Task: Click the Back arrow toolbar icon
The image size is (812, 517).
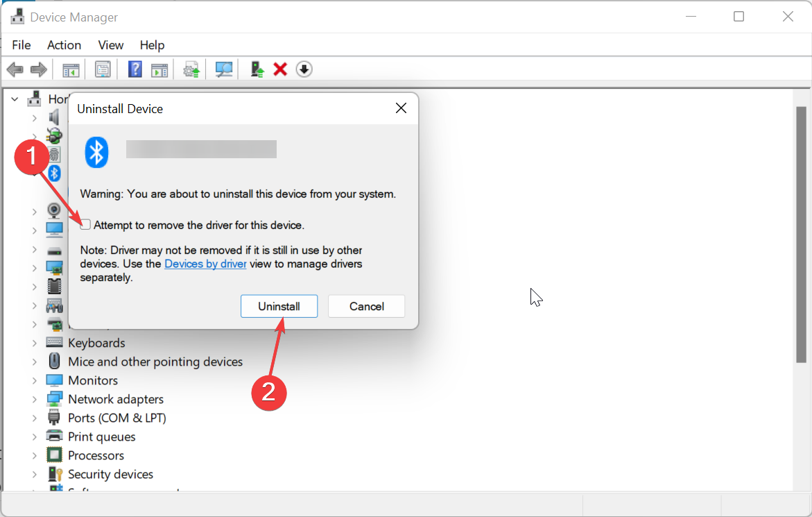Action: tap(15, 69)
